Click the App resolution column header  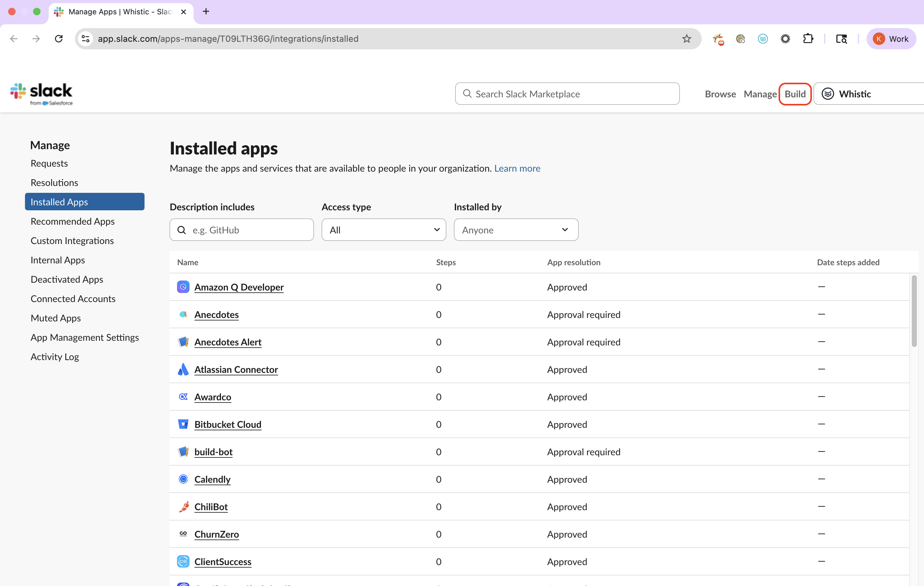[x=574, y=262]
